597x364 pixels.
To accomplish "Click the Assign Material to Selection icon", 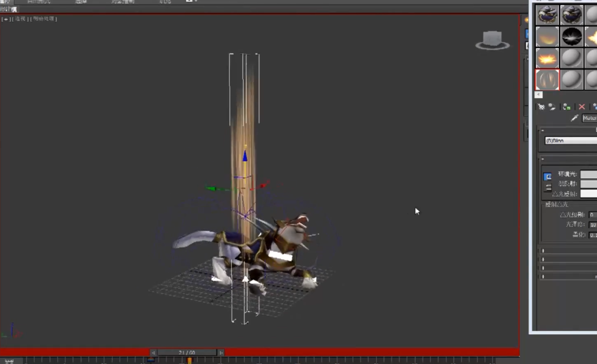I will point(567,107).
